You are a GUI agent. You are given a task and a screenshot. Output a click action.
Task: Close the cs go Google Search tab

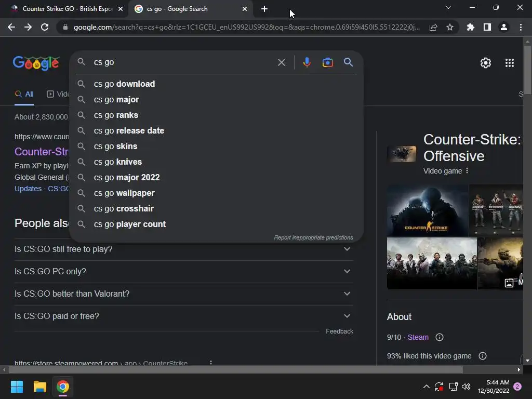[x=244, y=9]
